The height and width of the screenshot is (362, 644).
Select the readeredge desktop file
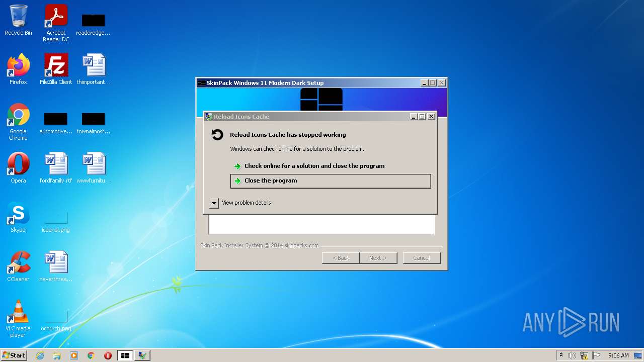pyautogui.click(x=93, y=24)
